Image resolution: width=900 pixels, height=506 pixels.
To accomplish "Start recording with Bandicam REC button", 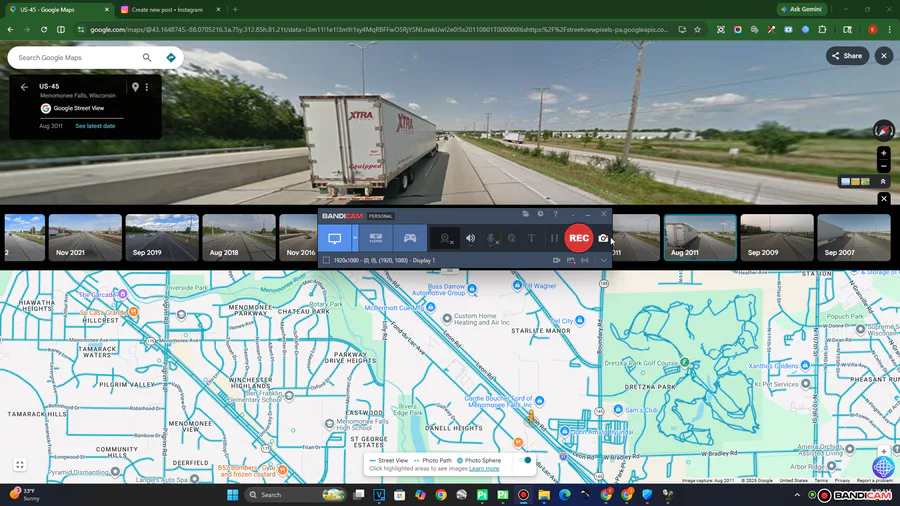I will (578, 238).
